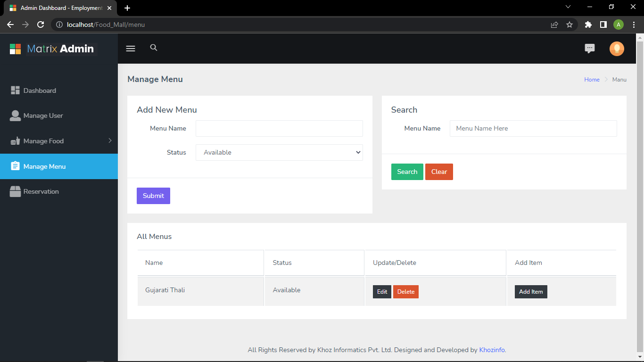
Task: Open the browser extensions puzzle icon
Action: (588, 25)
